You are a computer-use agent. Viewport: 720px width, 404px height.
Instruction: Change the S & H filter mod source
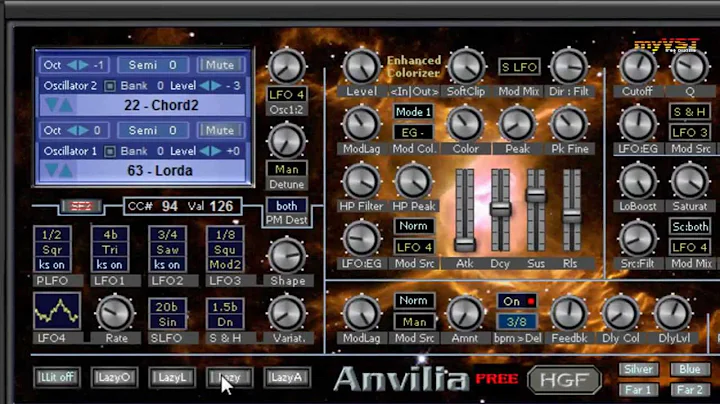point(690,112)
